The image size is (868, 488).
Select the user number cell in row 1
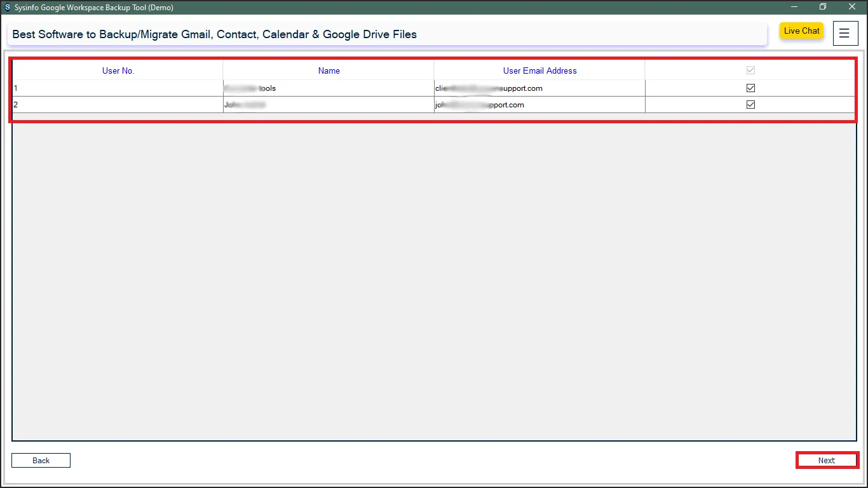[118, 88]
